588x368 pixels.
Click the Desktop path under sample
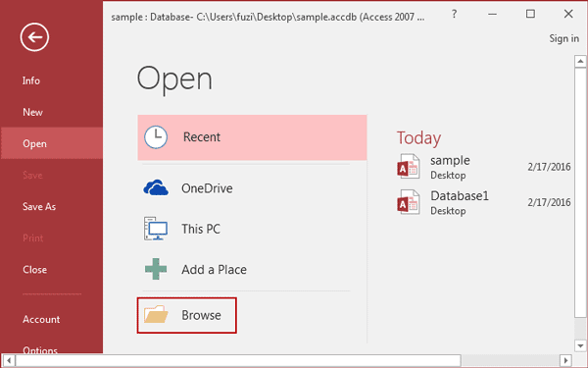[x=448, y=176]
